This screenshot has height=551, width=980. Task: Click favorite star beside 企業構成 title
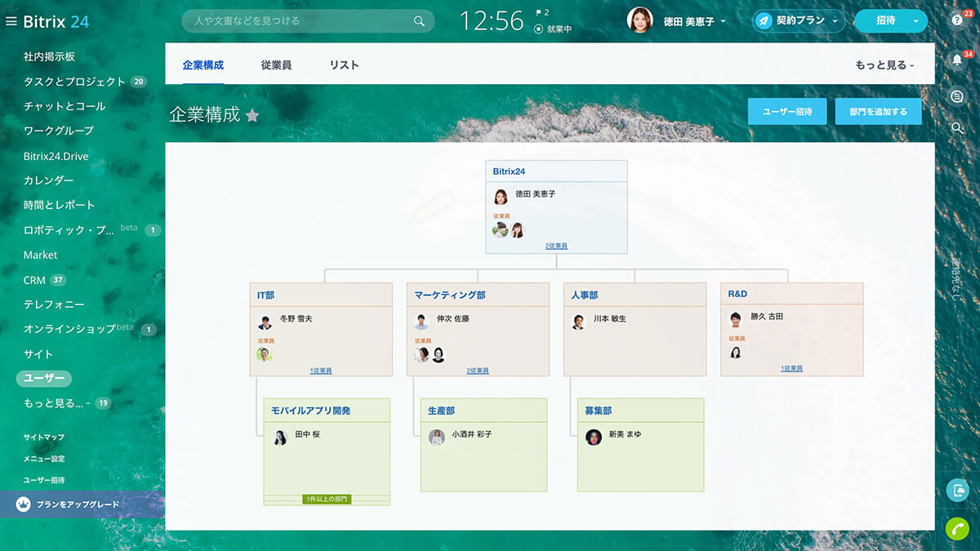pos(252,115)
